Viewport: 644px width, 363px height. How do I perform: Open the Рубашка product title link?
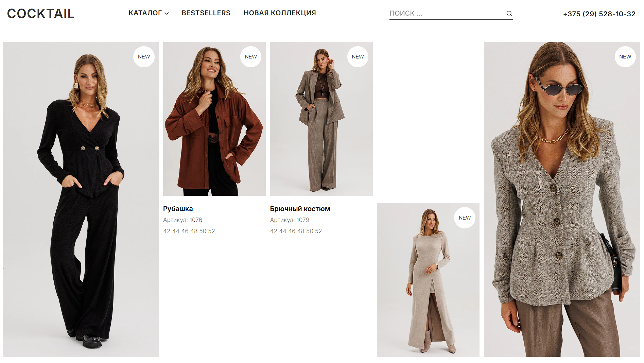pos(178,209)
